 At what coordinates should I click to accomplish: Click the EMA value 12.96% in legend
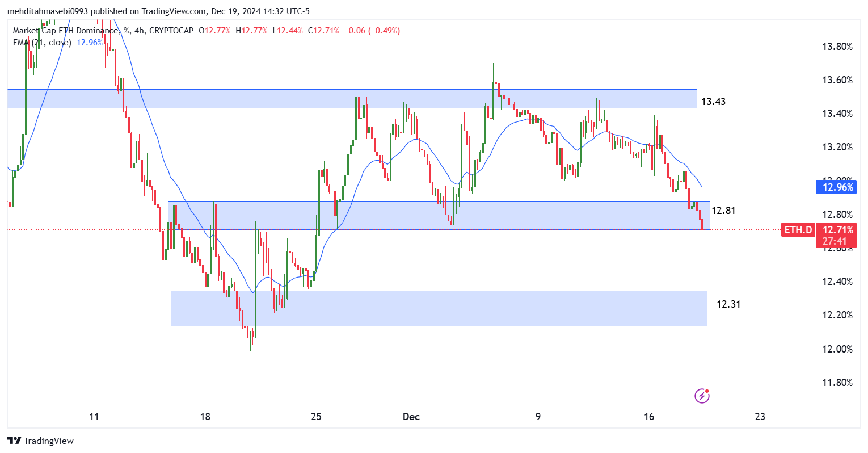(x=90, y=43)
